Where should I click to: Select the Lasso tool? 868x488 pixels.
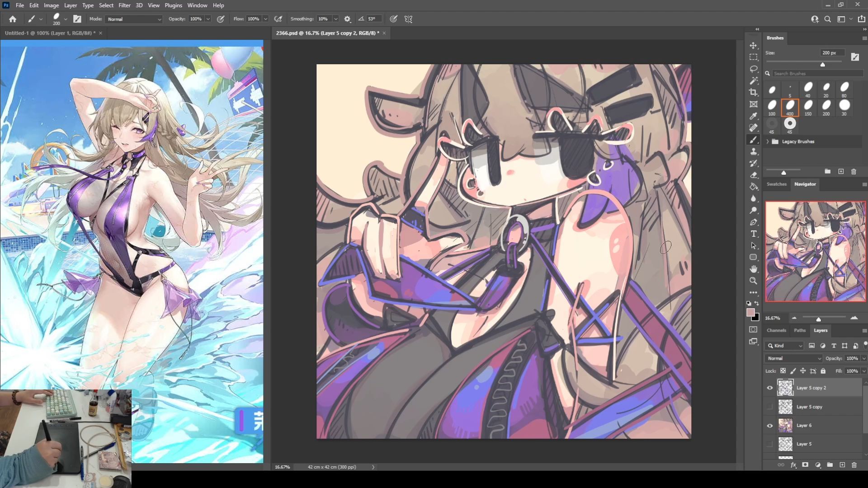tap(753, 69)
